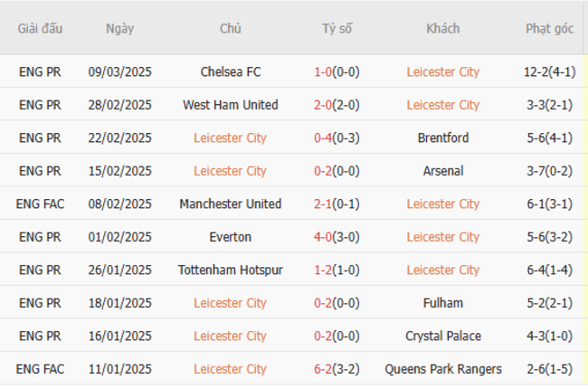Click the Queens Park Rangers team link
This screenshot has width=588, height=390.
(x=443, y=369)
